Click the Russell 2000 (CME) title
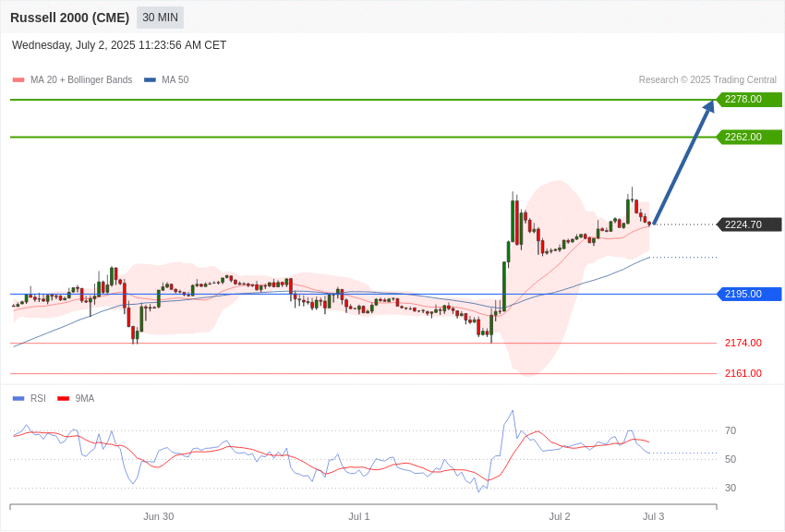The height and width of the screenshot is (532, 785). 69,18
